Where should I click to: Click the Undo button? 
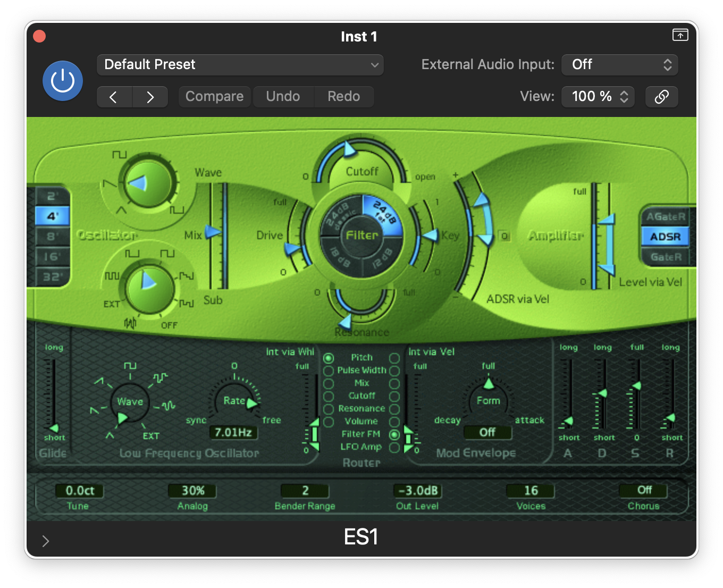(x=283, y=97)
